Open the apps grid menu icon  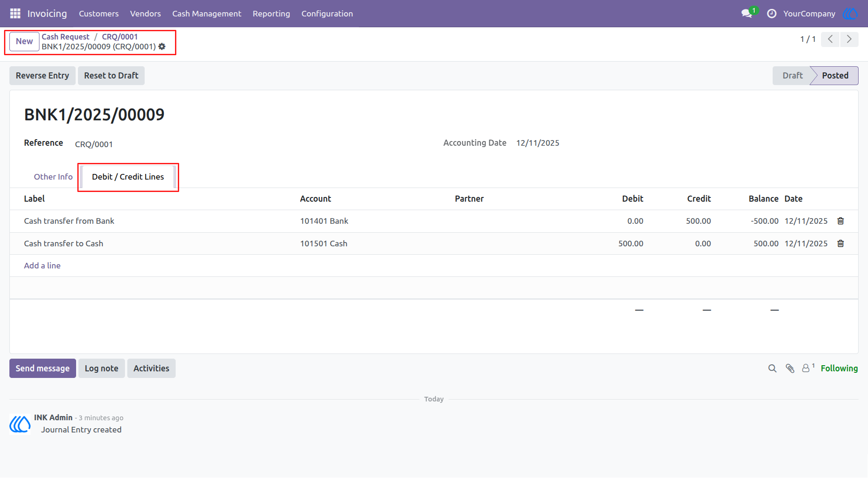click(15, 14)
